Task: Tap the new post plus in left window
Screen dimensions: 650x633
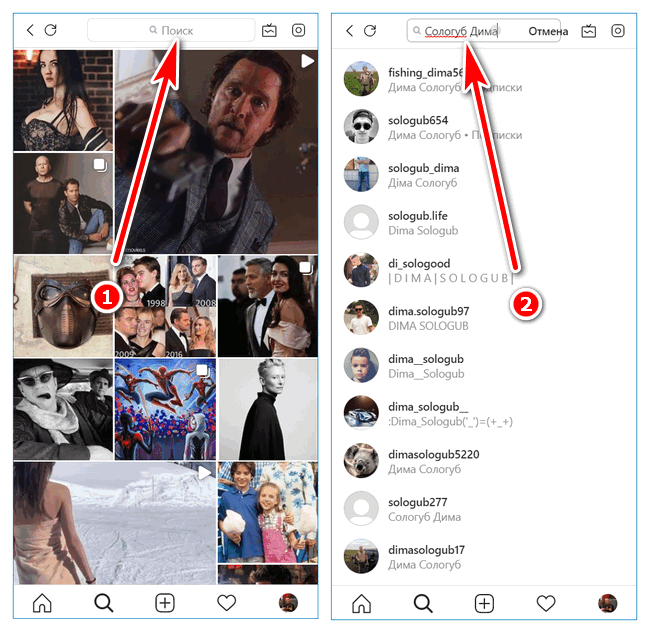Action: (x=165, y=603)
